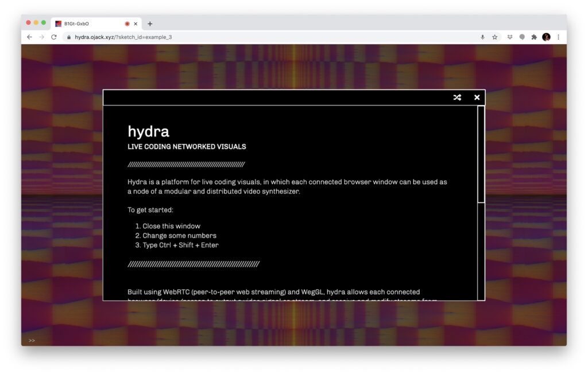The height and width of the screenshot is (374, 588).
Task: Shuffle to a random Hydra sketch
Action: [457, 97]
